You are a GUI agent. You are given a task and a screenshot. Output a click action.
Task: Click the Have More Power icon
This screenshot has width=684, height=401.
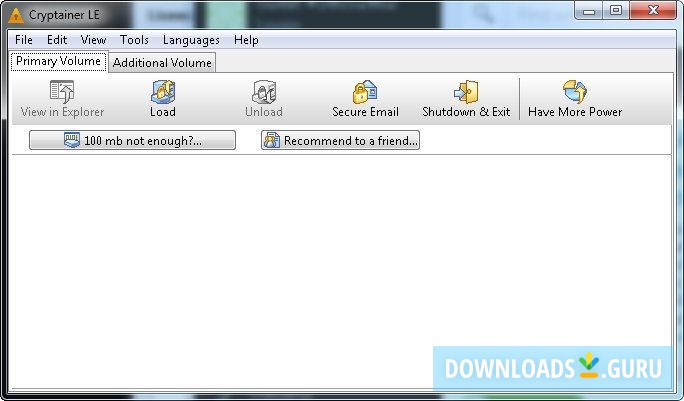pyautogui.click(x=575, y=92)
